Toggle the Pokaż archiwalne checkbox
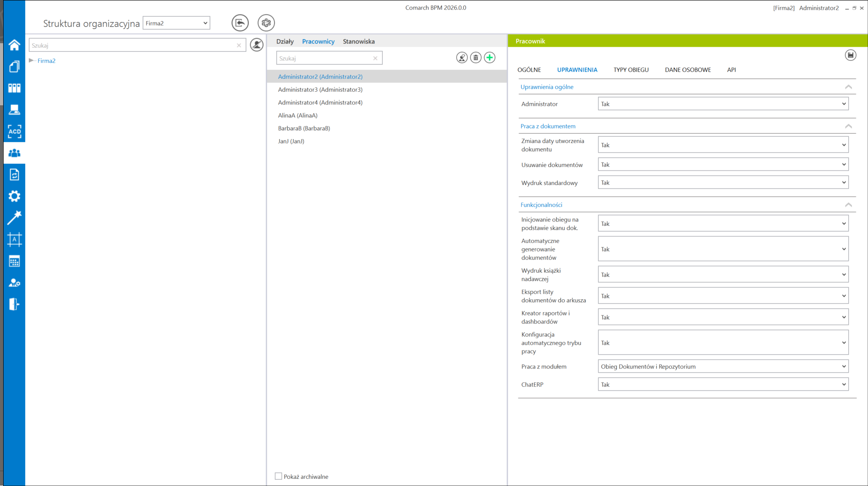Screen dimensions: 868x486 tap(278, 476)
